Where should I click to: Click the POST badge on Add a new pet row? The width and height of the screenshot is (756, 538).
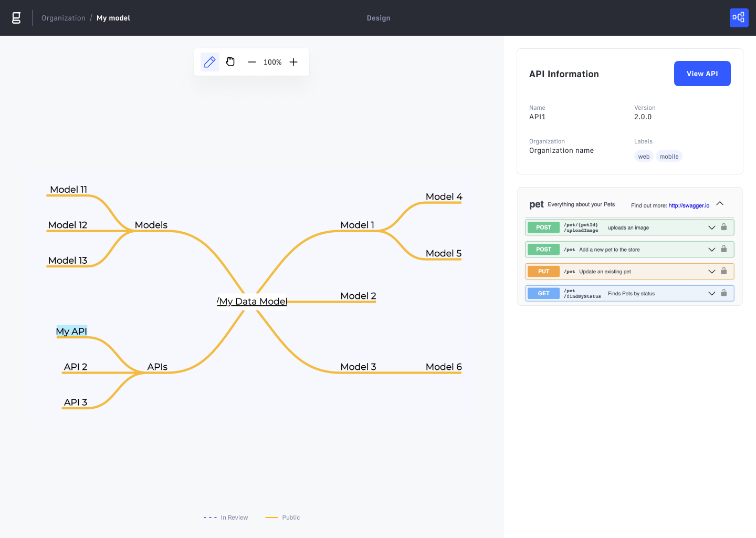[543, 249]
